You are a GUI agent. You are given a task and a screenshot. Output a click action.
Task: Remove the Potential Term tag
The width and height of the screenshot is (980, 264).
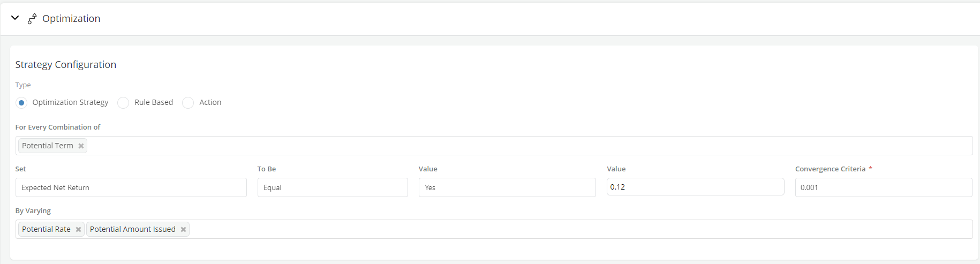tap(81, 146)
